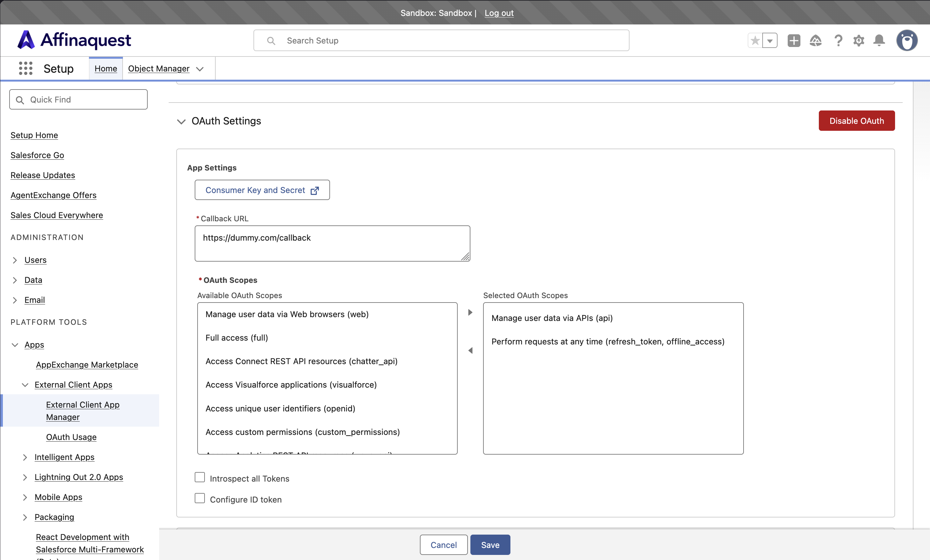Open the global actions plus icon
This screenshot has height=560, width=930.
[794, 40]
